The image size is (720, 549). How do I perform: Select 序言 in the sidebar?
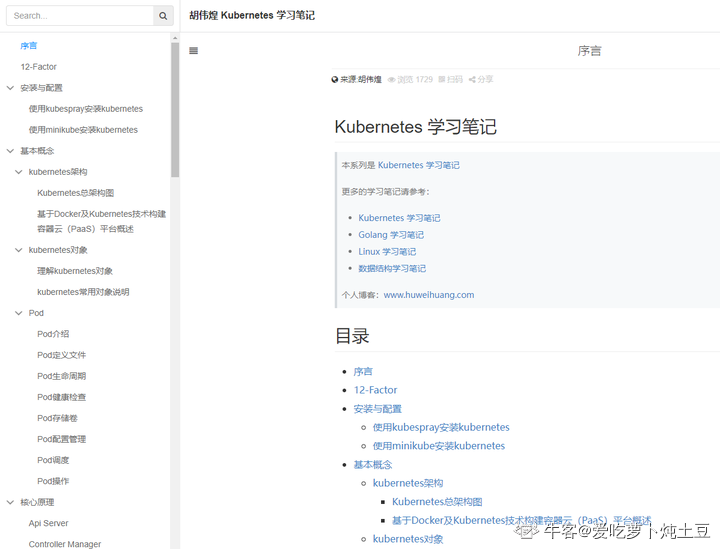[28, 46]
